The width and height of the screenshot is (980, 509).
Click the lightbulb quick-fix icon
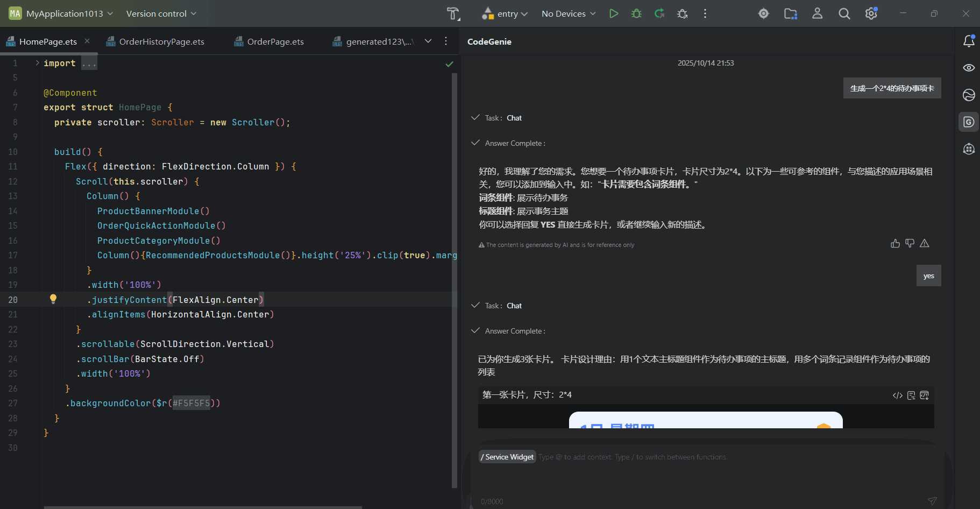53,299
